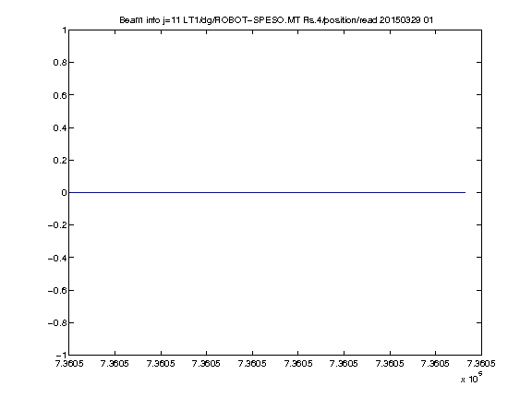Screen dimensions: 532x399
Task: Click the y-axis label 0.8
Action: [x=59, y=63]
